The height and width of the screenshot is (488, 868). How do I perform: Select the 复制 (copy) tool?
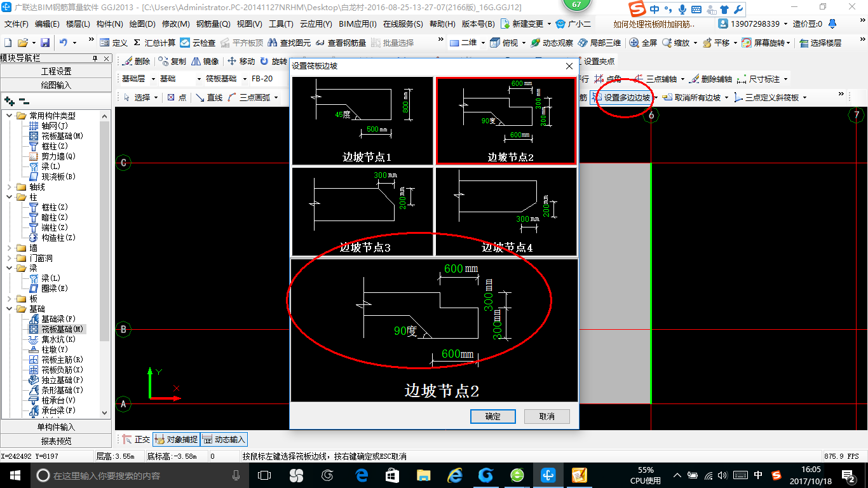[172, 61]
